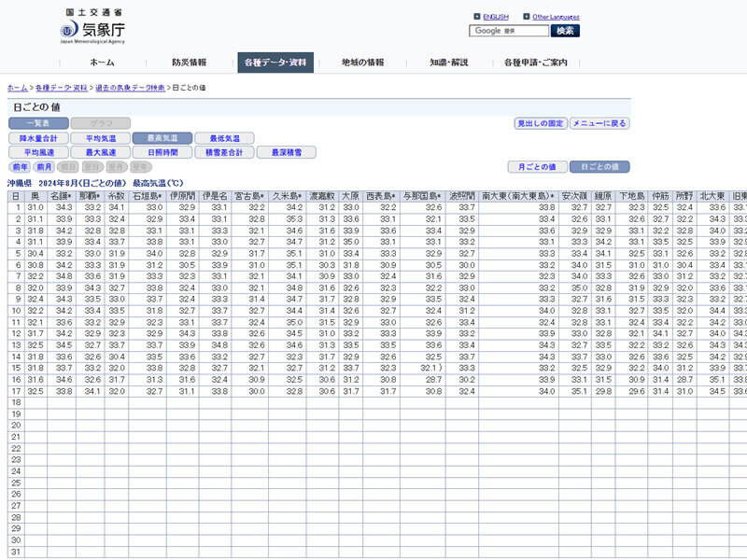Open the 地域の情報 navigation tab
The height and width of the screenshot is (560, 747).
362,63
